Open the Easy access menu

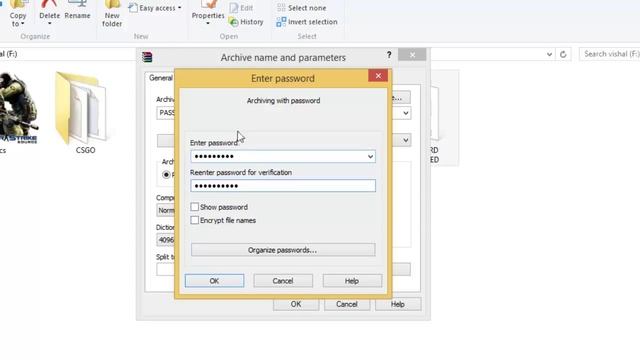pyautogui.click(x=155, y=8)
